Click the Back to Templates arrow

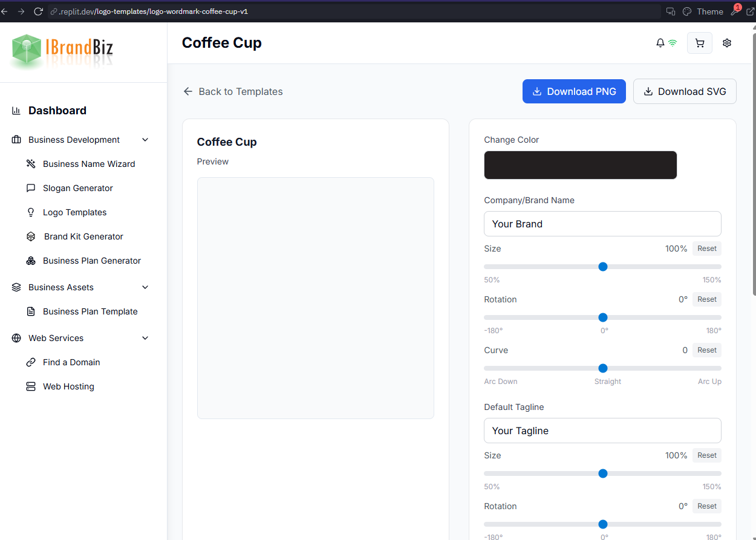point(188,91)
